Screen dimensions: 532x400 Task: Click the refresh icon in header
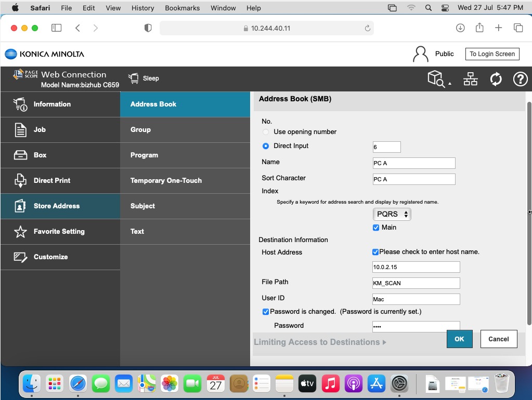click(x=496, y=79)
